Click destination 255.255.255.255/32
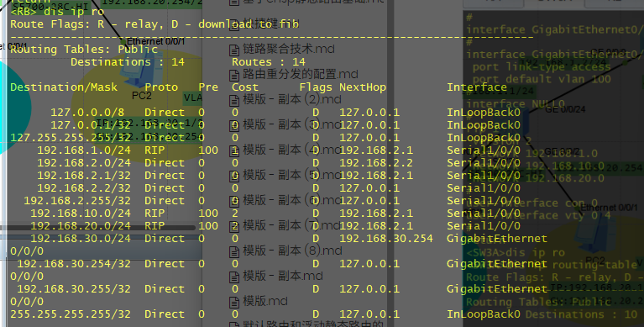The width and height of the screenshot is (644, 327). tap(71, 314)
